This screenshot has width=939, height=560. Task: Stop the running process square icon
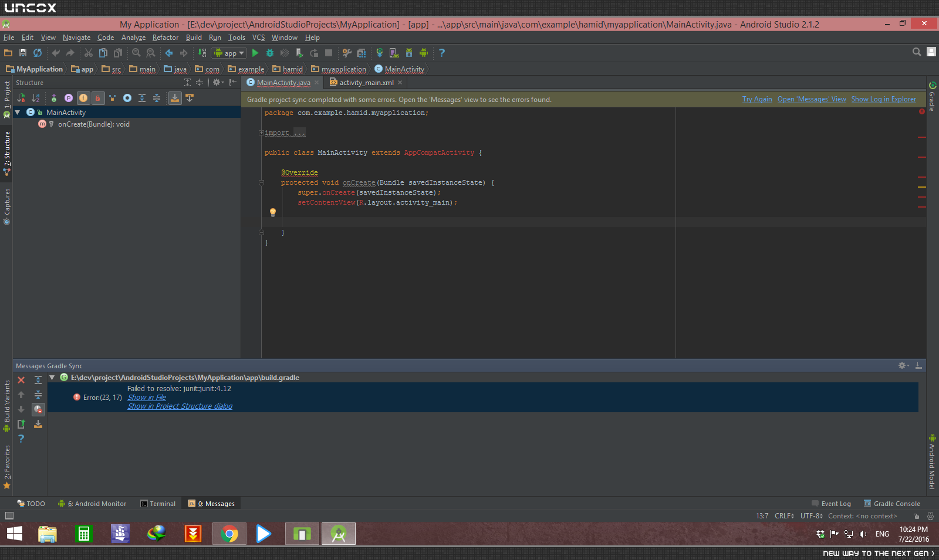[329, 53]
